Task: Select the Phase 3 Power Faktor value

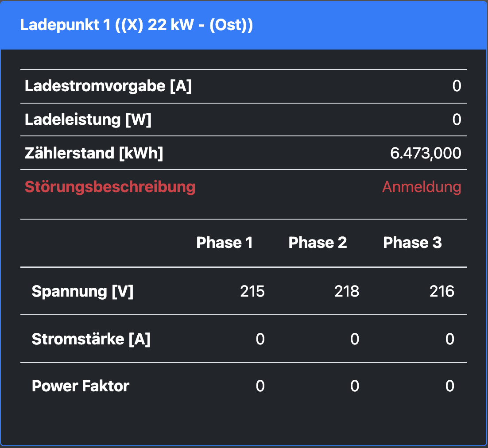Action: coord(449,386)
